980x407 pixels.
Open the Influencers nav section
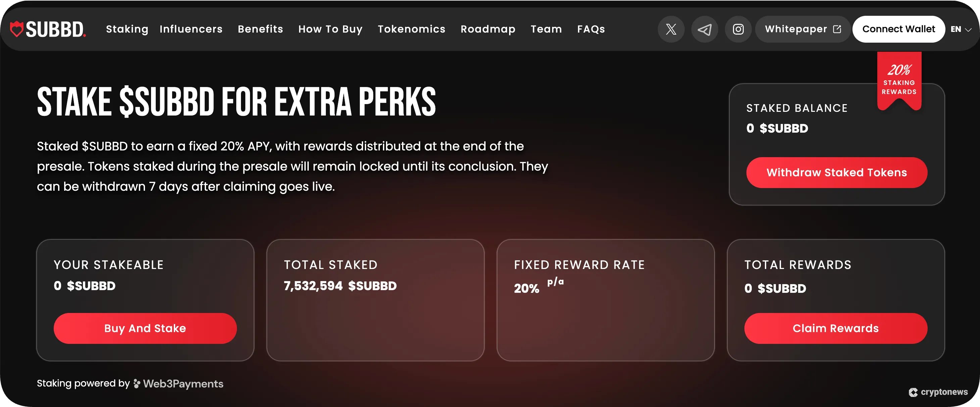tap(191, 29)
